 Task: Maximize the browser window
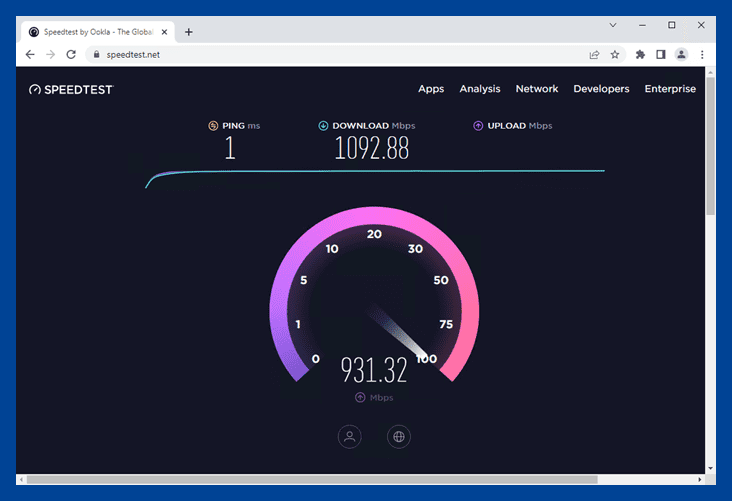[671, 25]
